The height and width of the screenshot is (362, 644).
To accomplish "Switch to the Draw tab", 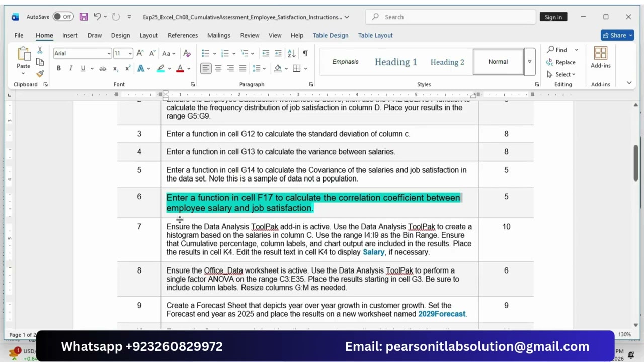I will pyautogui.click(x=95, y=35).
